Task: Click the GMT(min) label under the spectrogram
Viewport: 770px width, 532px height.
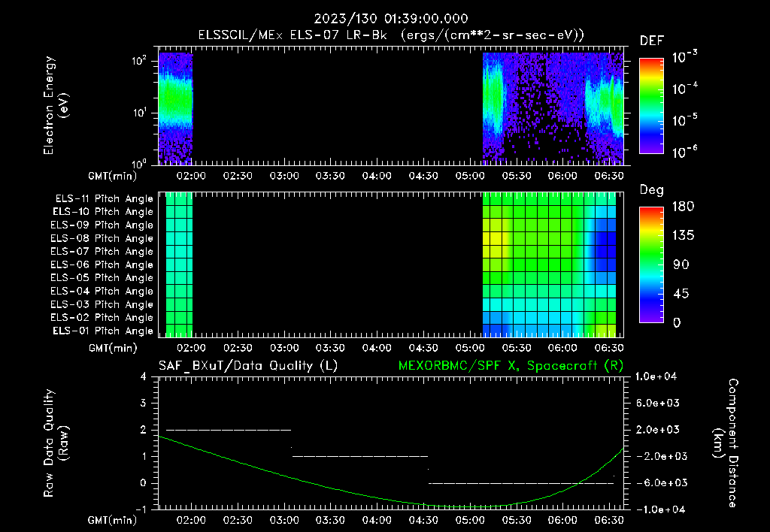Action: pos(113,176)
